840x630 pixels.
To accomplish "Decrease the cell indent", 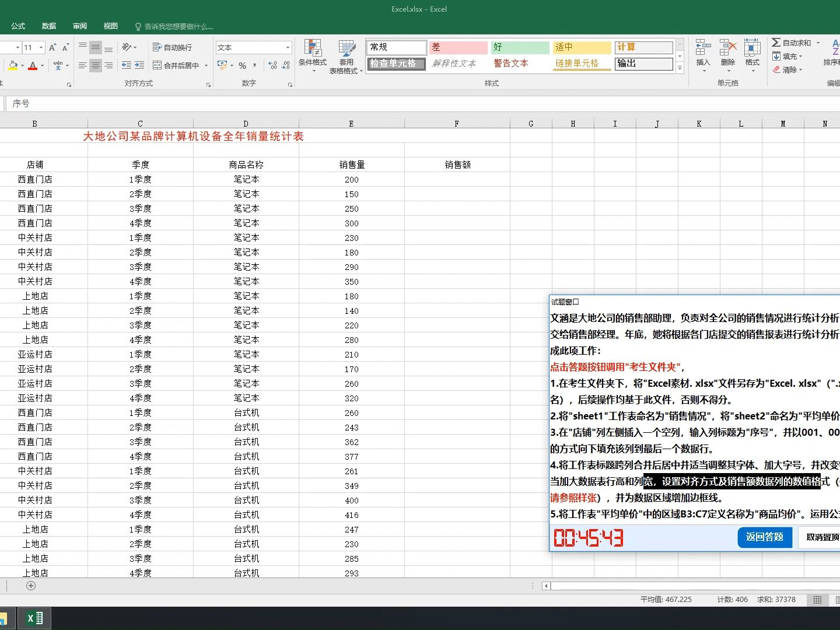I will pyautogui.click(x=127, y=65).
